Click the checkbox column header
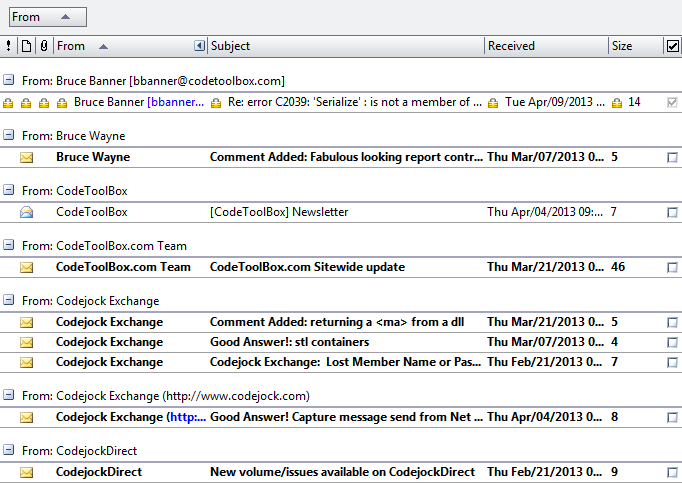Viewport: 682px width, 483px height. (x=672, y=46)
